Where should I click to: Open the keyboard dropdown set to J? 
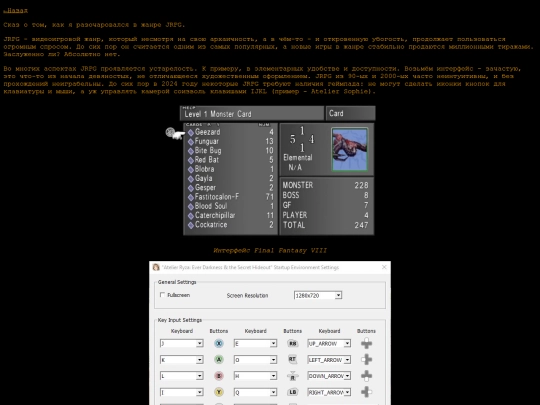[182, 343]
